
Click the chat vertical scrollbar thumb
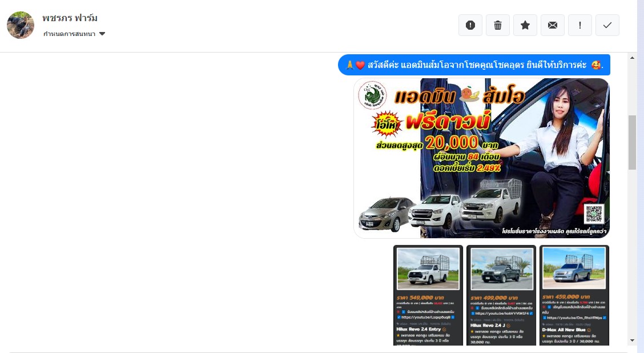tap(632, 142)
